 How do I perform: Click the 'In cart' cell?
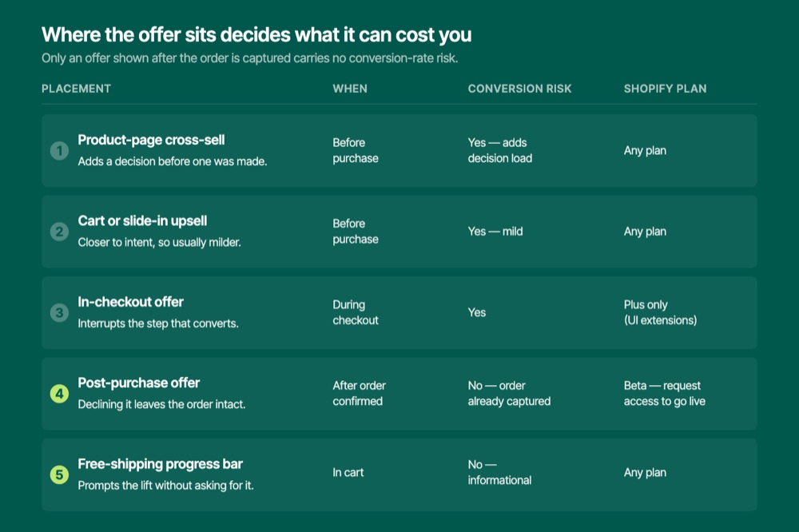tap(348, 472)
